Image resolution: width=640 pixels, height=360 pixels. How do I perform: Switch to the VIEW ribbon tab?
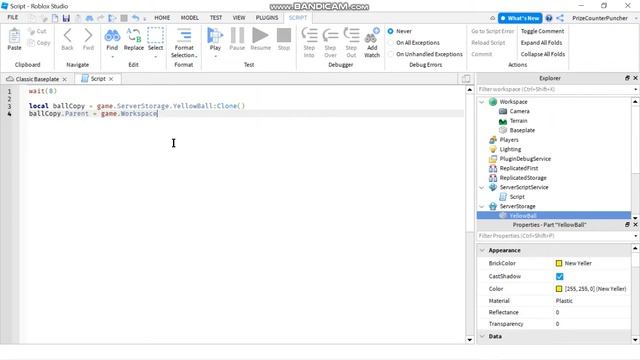(239, 18)
